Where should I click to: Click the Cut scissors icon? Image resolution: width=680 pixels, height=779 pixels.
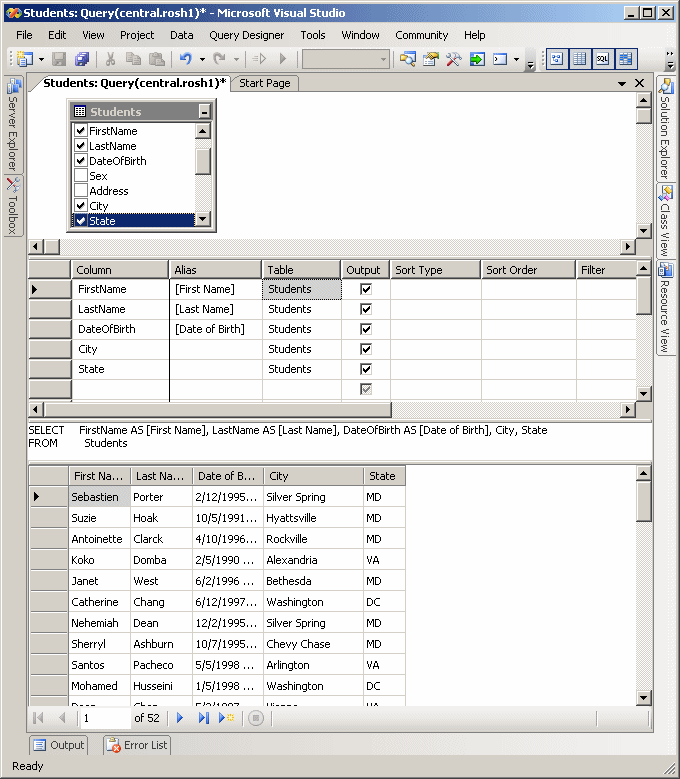(110, 59)
